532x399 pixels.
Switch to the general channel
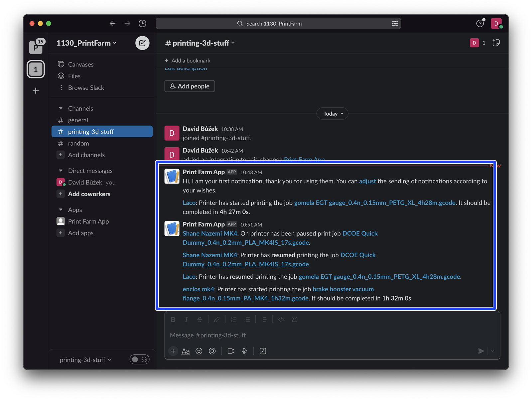pos(102,120)
